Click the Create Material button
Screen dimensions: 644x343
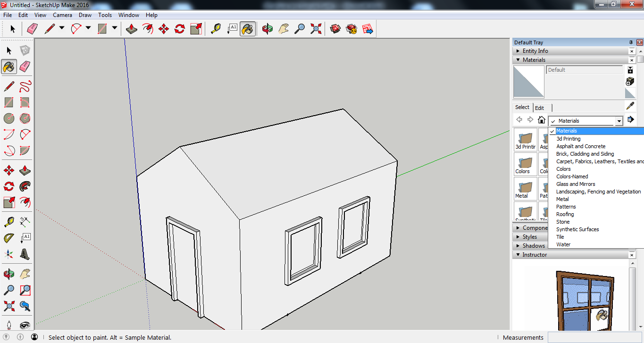click(x=630, y=81)
